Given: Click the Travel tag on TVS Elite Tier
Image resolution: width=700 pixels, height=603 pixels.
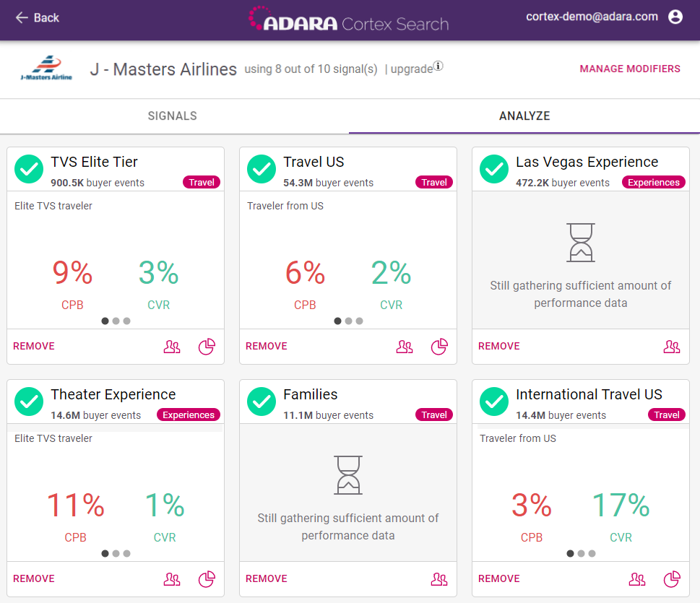Looking at the screenshot, I should 202,182.
